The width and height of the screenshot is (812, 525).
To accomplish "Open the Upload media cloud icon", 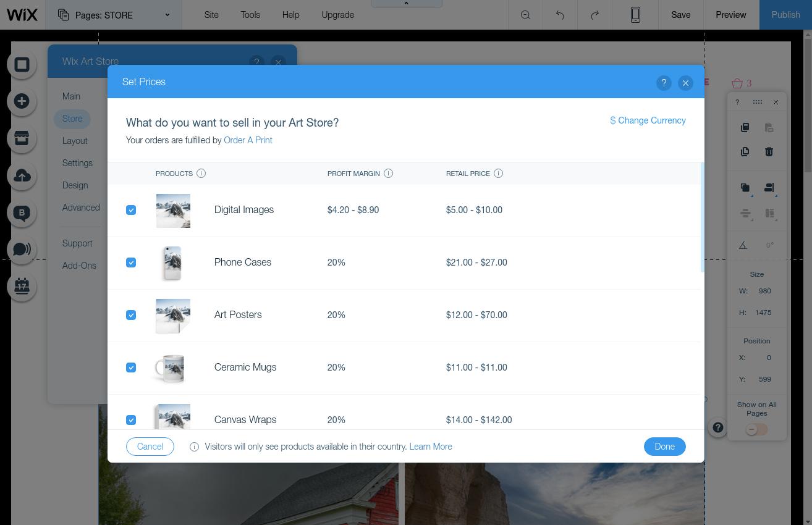I will [22, 175].
